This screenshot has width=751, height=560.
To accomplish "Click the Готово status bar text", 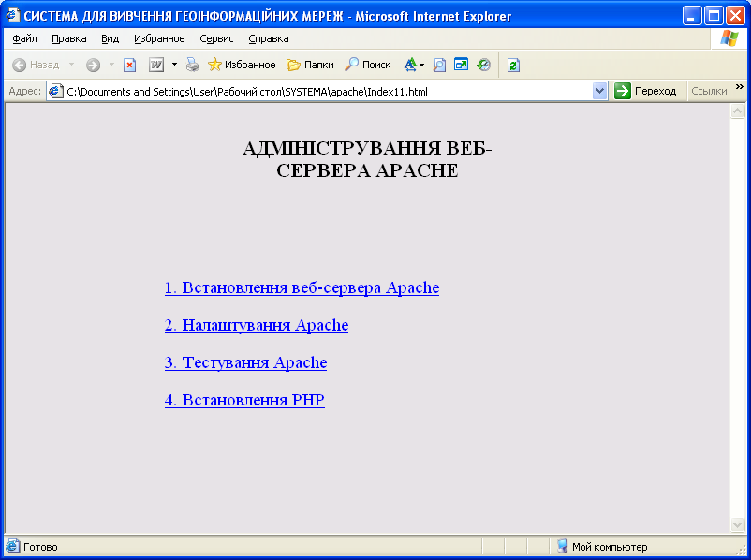I will 40,547.
